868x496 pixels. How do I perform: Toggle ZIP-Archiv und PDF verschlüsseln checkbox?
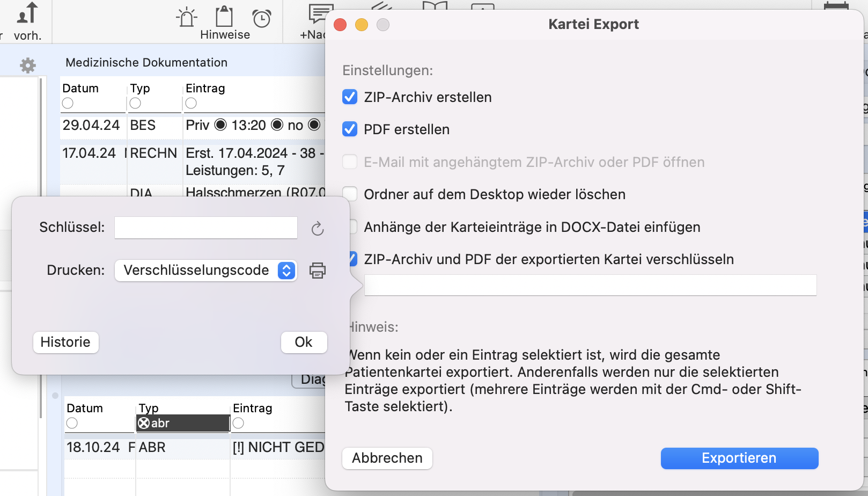click(353, 259)
